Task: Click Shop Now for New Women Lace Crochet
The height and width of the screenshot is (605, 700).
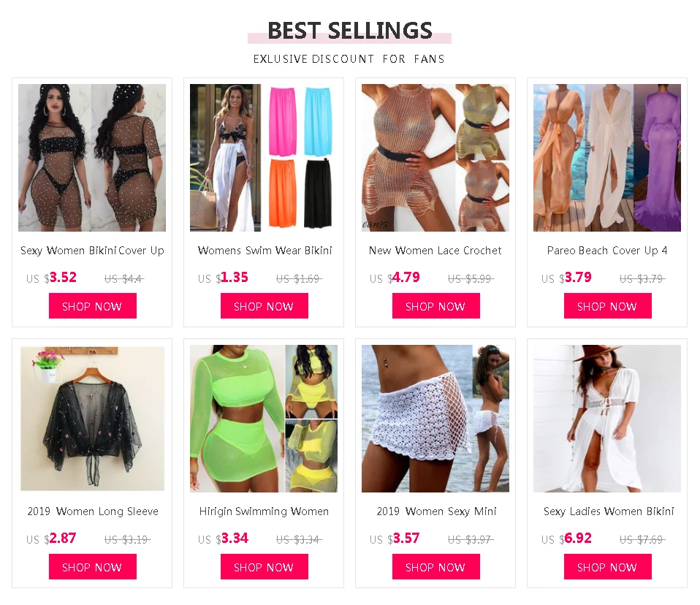Action: point(435,306)
